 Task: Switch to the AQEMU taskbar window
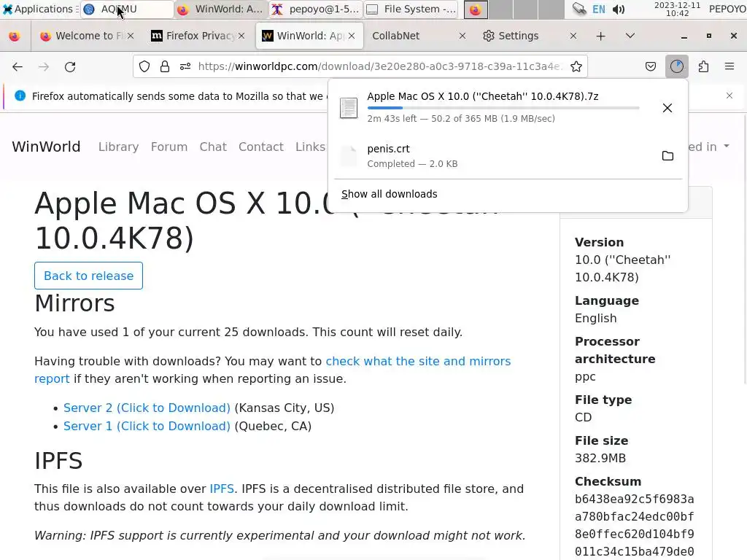(x=127, y=9)
